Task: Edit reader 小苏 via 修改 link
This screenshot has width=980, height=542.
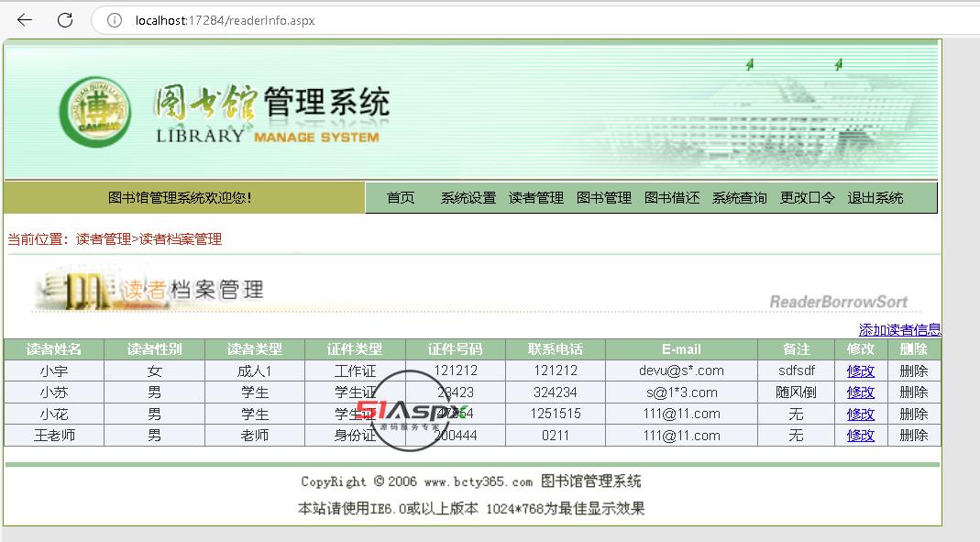Action: pos(861,393)
